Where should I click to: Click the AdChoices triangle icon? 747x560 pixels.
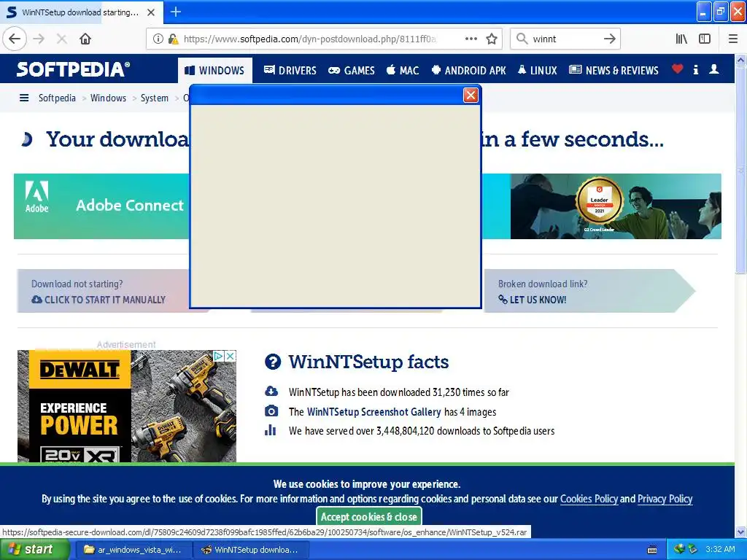click(x=219, y=356)
